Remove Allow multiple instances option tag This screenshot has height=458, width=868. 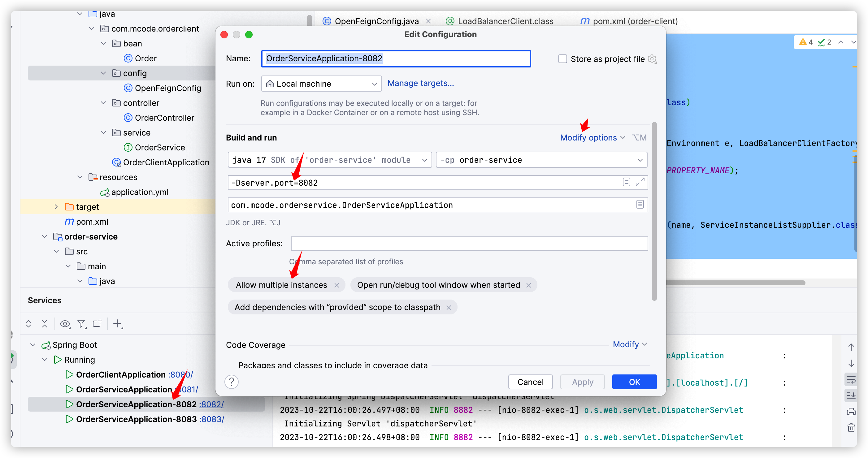(x=336, y=285)
